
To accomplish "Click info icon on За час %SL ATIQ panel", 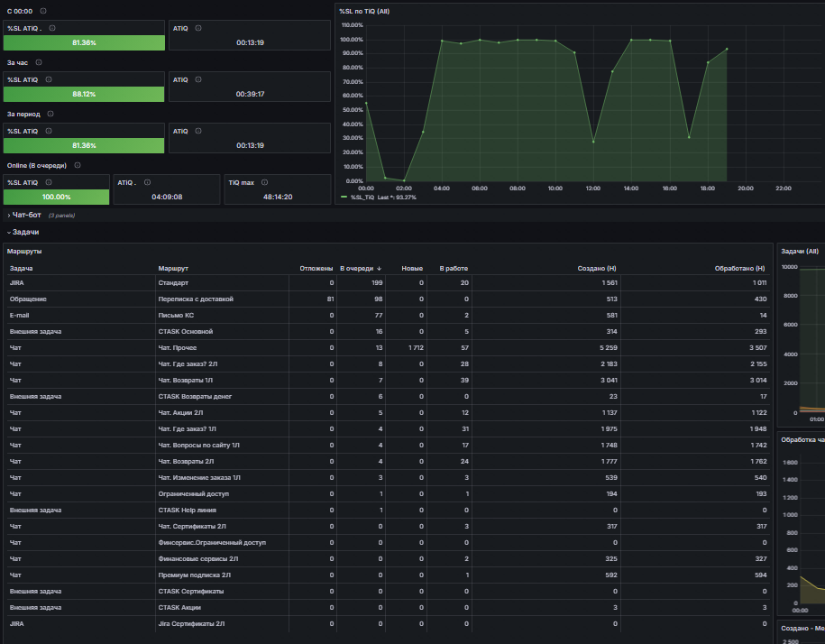I will point(49,79).
